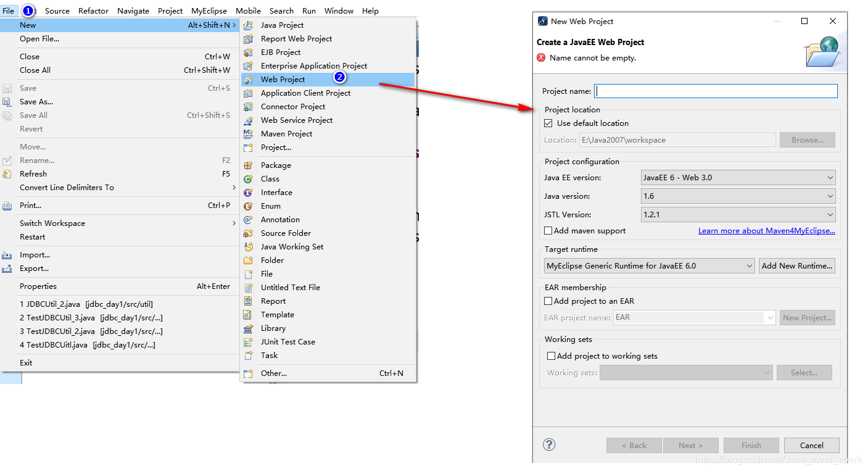This screenshot has height=471, width=868.
Task: Pick the Maven Project icon
Action: [x=248, y=134]
